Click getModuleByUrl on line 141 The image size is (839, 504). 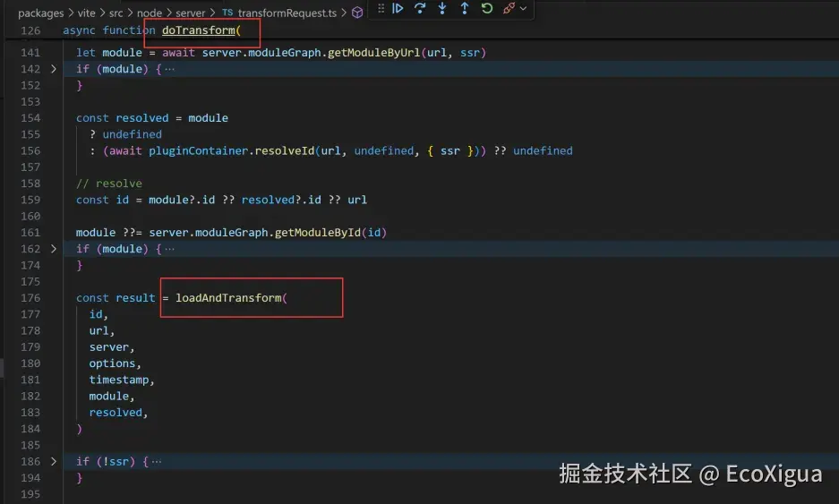374,53
